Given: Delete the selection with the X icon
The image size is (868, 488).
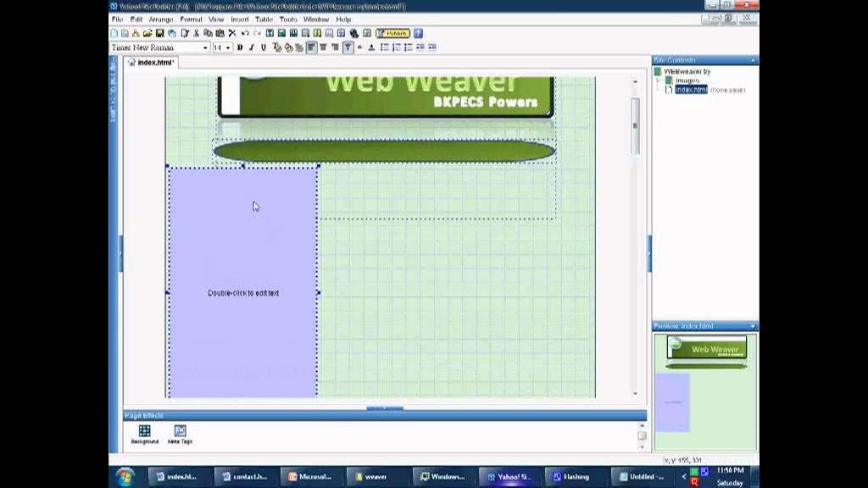Looking at the screenshot, I should click(x=232, y=33).
